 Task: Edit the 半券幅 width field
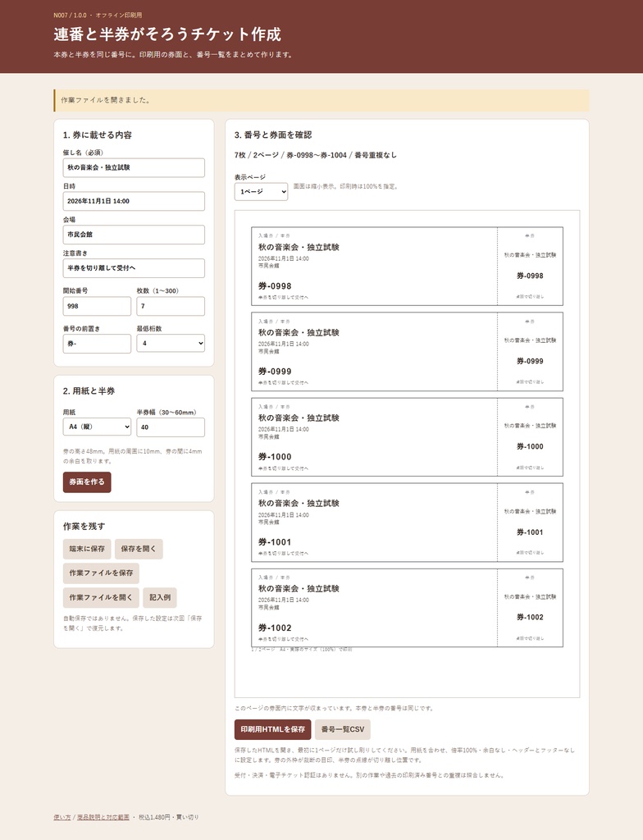[x=171, y=427]
